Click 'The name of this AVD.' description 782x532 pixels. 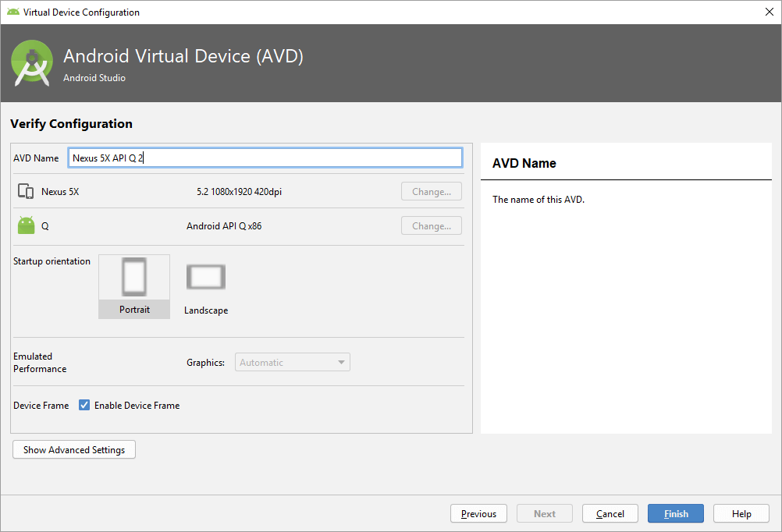[539, 200]
